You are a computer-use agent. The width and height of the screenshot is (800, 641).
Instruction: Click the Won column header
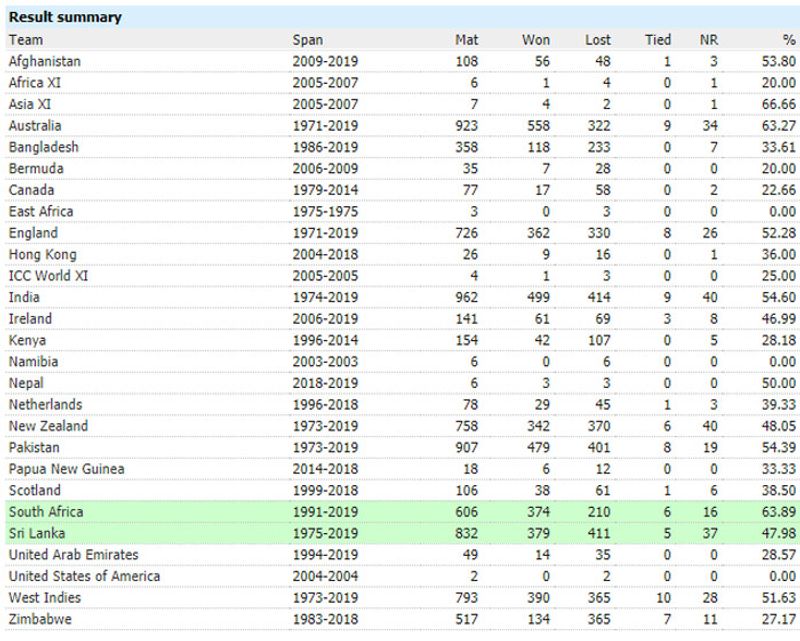pyautogui.click(x=535, y=40)
